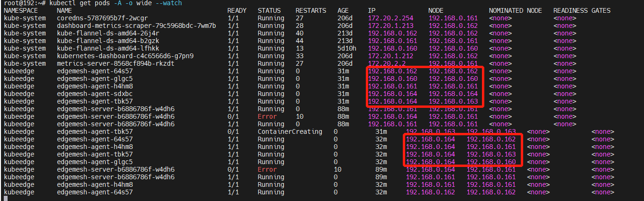
Task: Select pod name dashboard-metrics-scraper-79c5968bdc-7wm7b
Action: (x=136, y=26)
